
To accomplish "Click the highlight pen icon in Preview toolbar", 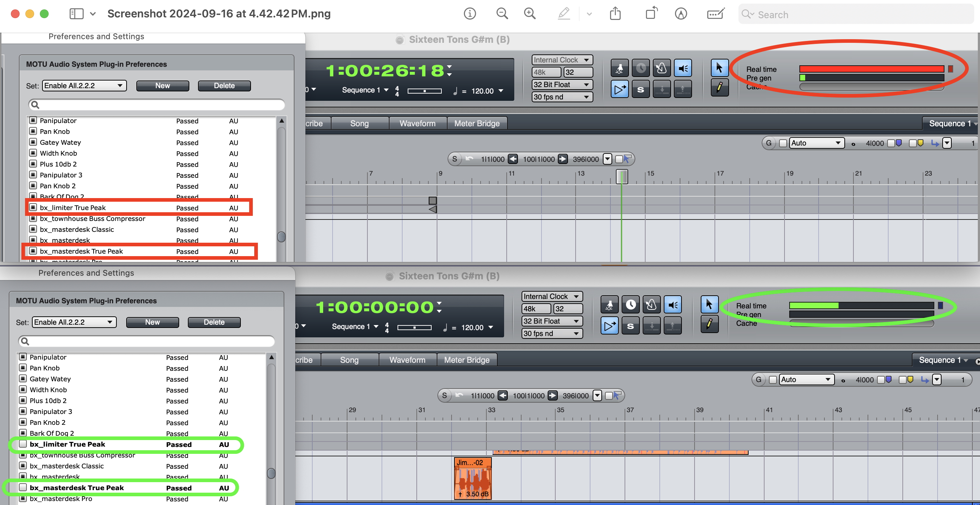I will [564, 14].
